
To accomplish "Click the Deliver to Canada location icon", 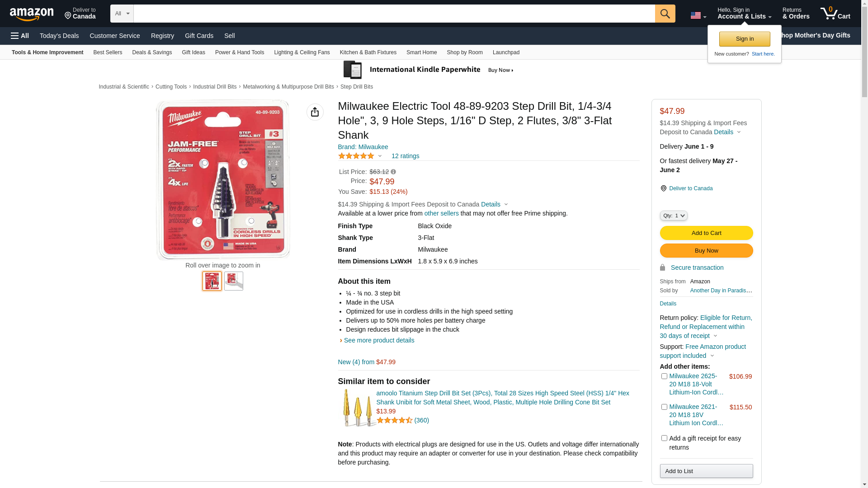I will coord(663,188).
